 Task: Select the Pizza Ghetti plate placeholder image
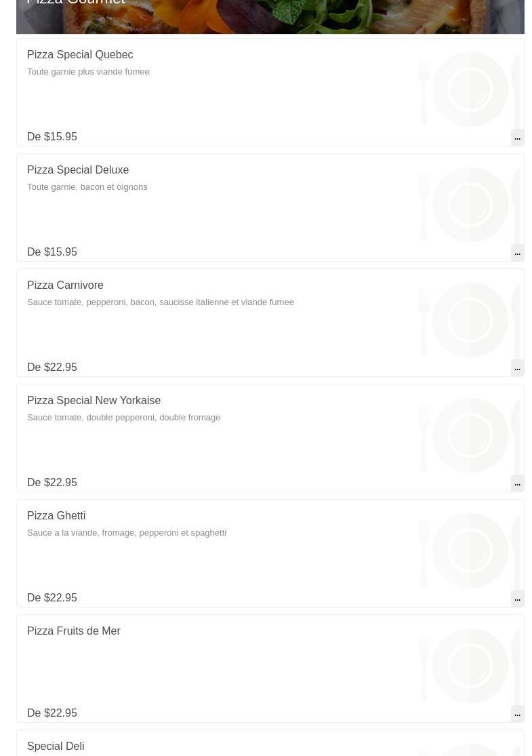click(x=469, y=551)
